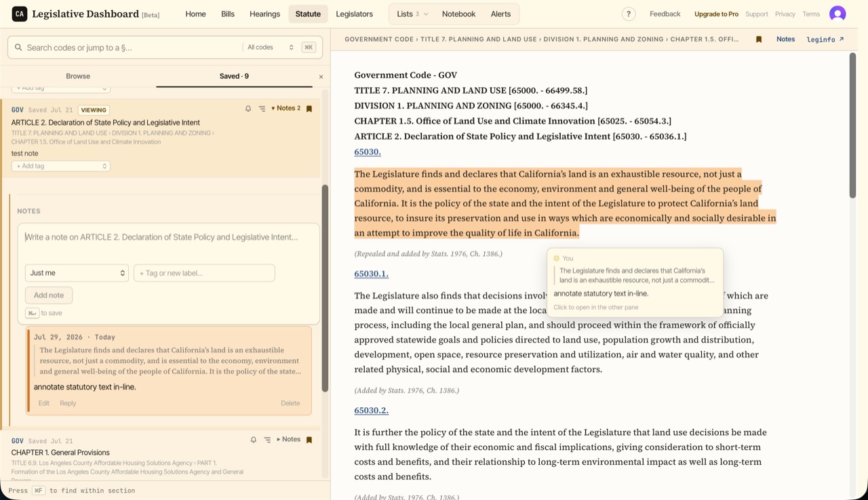This screenshot has height=500, width=868.
Task: Open the user profile avatar
Action: tap(837, 14)
